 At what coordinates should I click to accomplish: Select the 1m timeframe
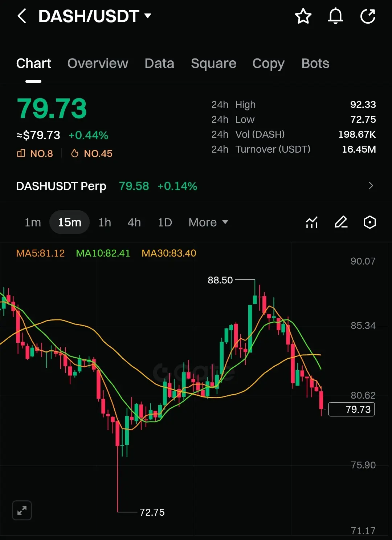33,222
